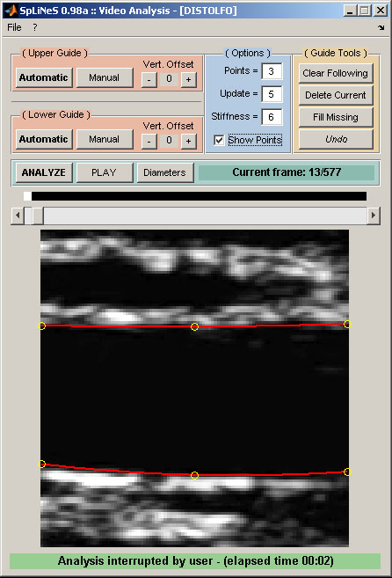Select Automatic for the Upper Guide
The height and width of the screenshot is (578, 392).
click(44, 77)
